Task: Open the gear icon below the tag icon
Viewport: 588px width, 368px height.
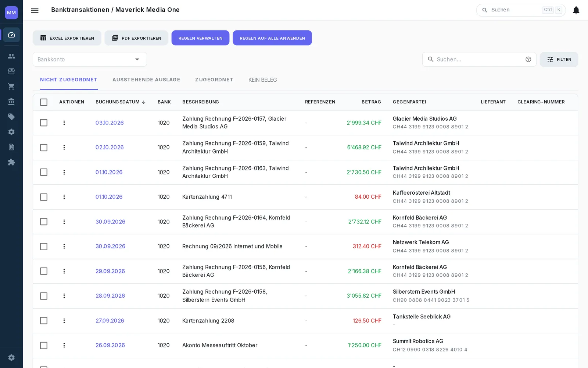Action: click(x=11, y=132)
